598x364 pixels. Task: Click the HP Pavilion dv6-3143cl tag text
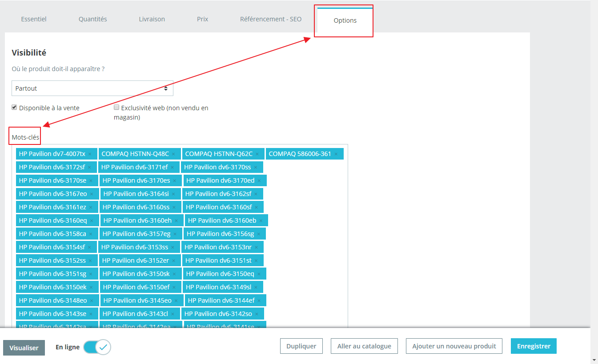pos(135,314)
